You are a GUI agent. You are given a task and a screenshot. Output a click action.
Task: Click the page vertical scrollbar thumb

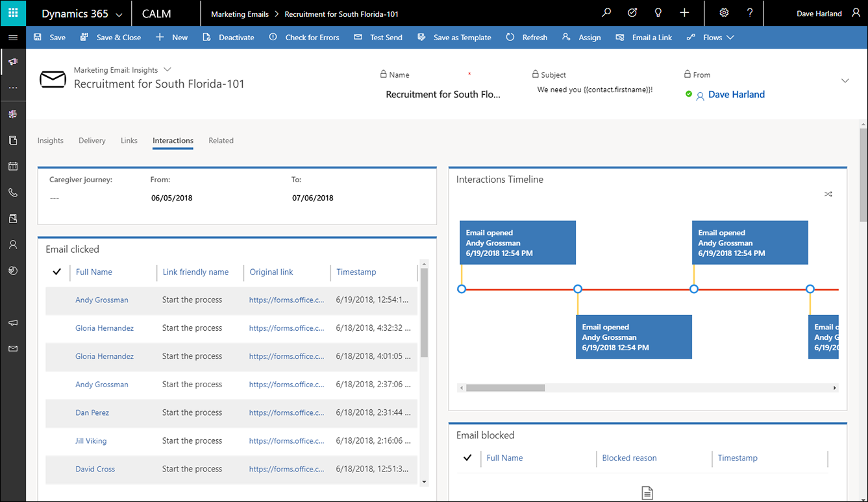(x=863, y=174)
